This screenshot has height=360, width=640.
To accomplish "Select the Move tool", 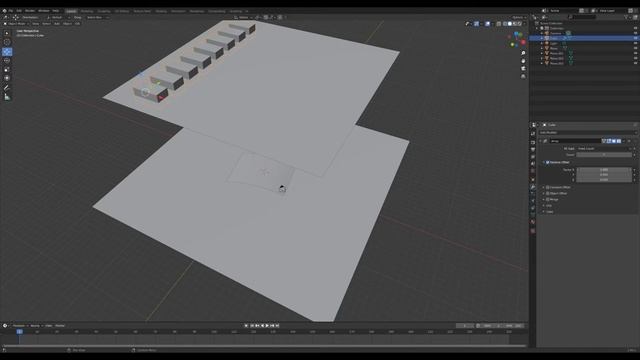I will (x=7, y=52).
